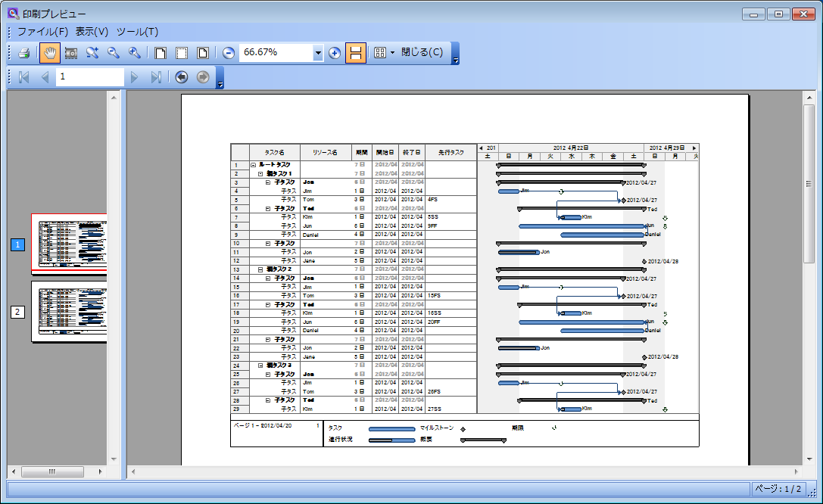Open the ファイル(F) menu
The height and width of the screenshot is (504, 823).
pyautogui.click(x=42, y=32)
